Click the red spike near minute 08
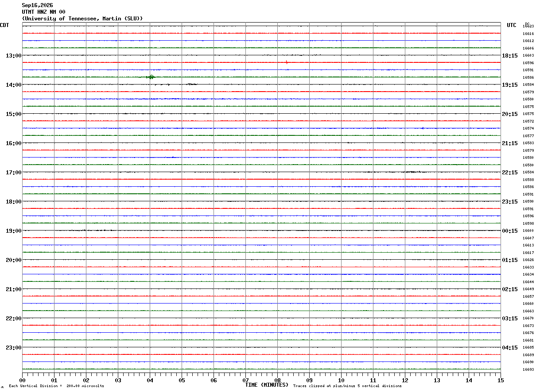The image size is (536, 392). tap(287, 62)
